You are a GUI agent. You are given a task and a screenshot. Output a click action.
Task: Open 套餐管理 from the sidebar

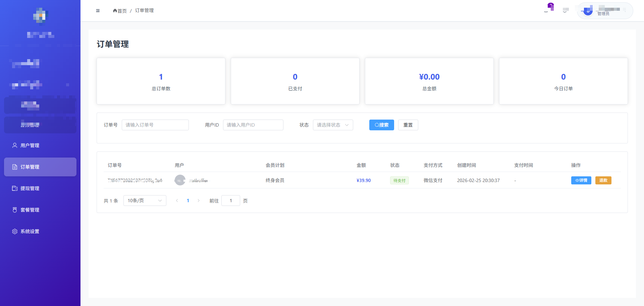[30, 210]
